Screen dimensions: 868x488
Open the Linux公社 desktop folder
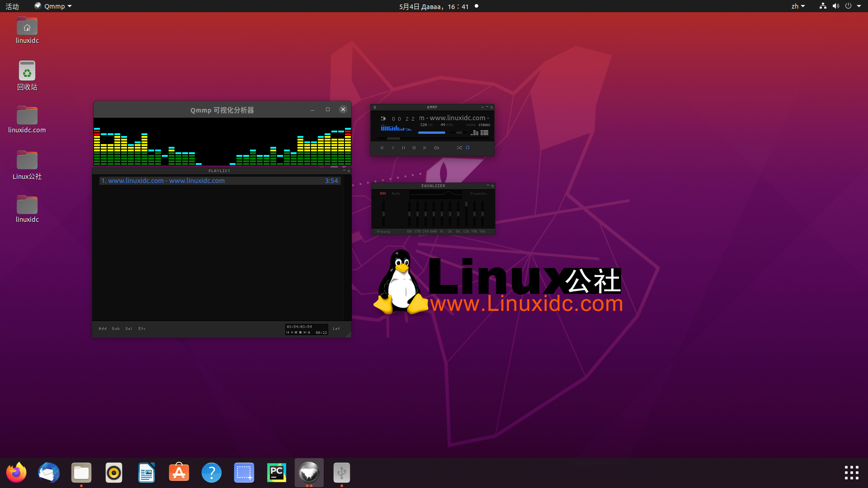point(27,165)
